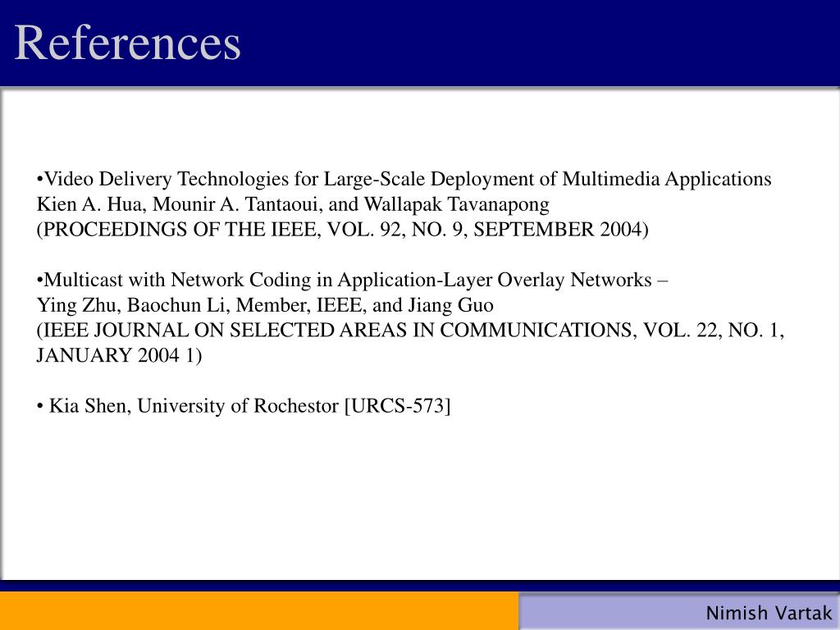Click "IEEE JOURNAL ON SELECTED AREAS IN COMMUNICATIONS" line
Viewport: 840px width, 630px height.
click(x=410, y=330)
